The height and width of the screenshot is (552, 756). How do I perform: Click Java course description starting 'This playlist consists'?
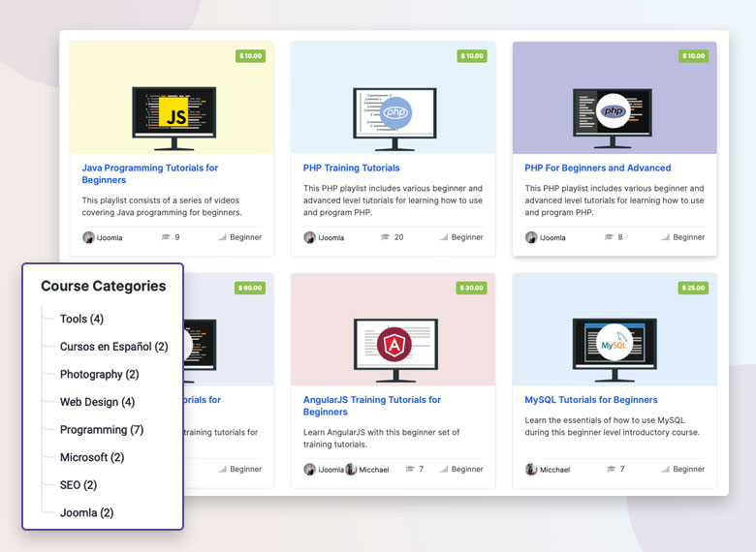(x=162, y=206)
